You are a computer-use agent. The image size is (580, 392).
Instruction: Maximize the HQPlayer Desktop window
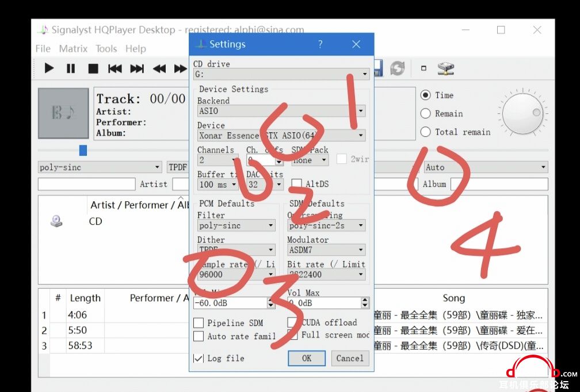[x=501, y=30]
